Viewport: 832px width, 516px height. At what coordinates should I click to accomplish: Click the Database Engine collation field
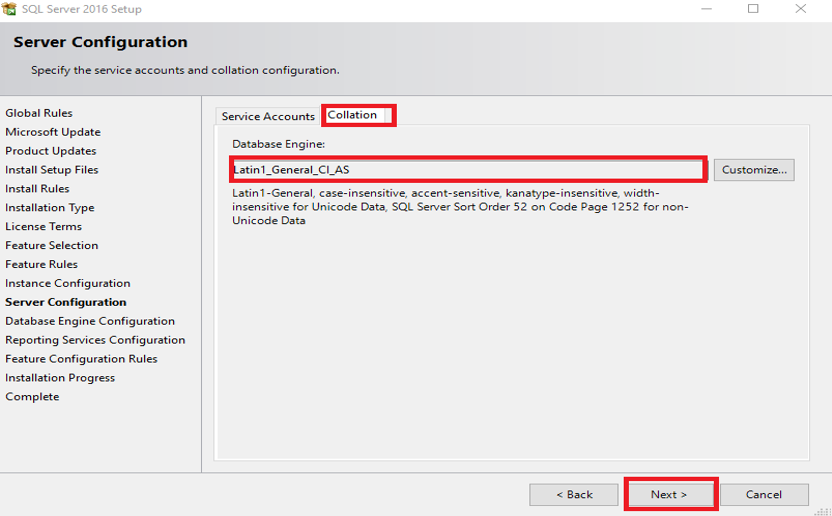(x=468, y=170)
